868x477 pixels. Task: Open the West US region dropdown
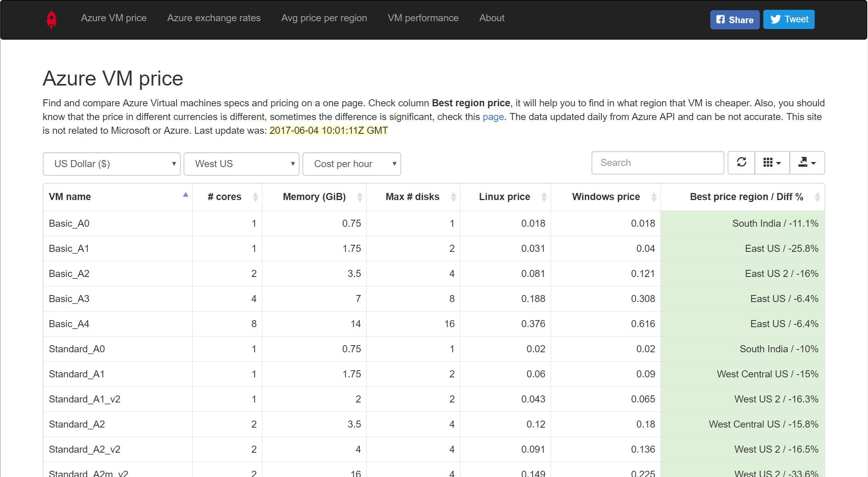(242, 164)
